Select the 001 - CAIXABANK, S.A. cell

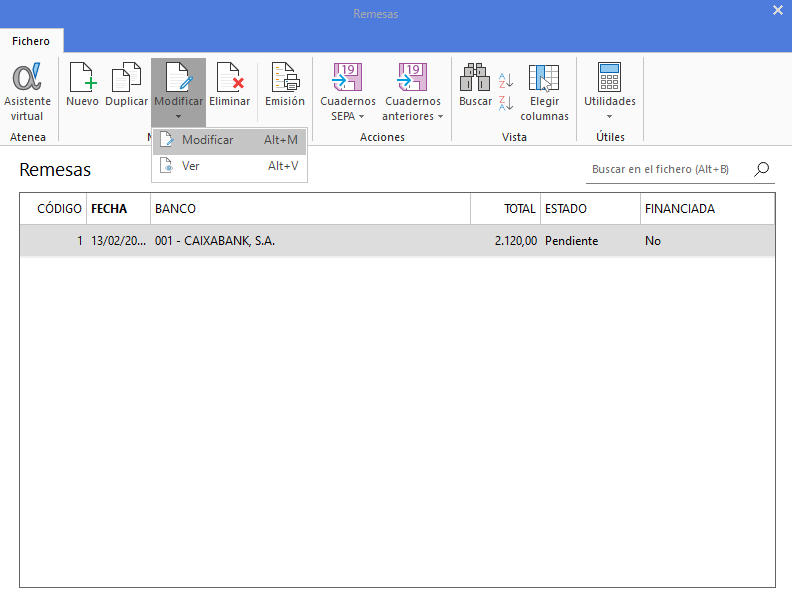(310, 241)
